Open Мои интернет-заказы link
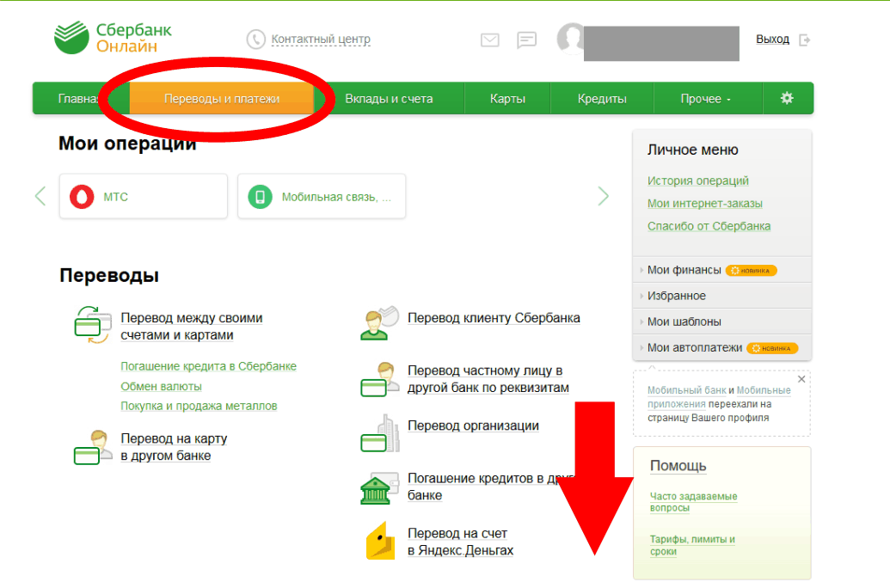 click(x=705, y=203)
